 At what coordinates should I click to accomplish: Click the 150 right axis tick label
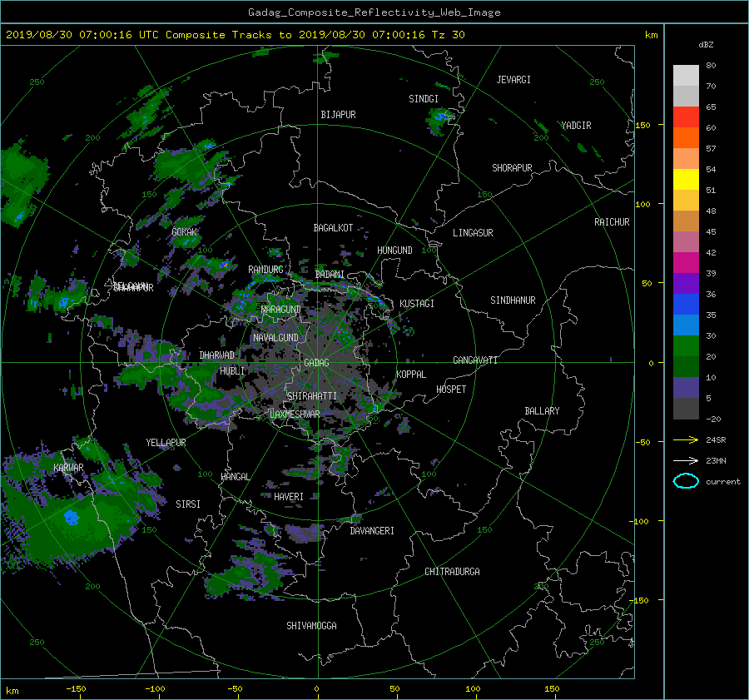[x=643, y=125]
